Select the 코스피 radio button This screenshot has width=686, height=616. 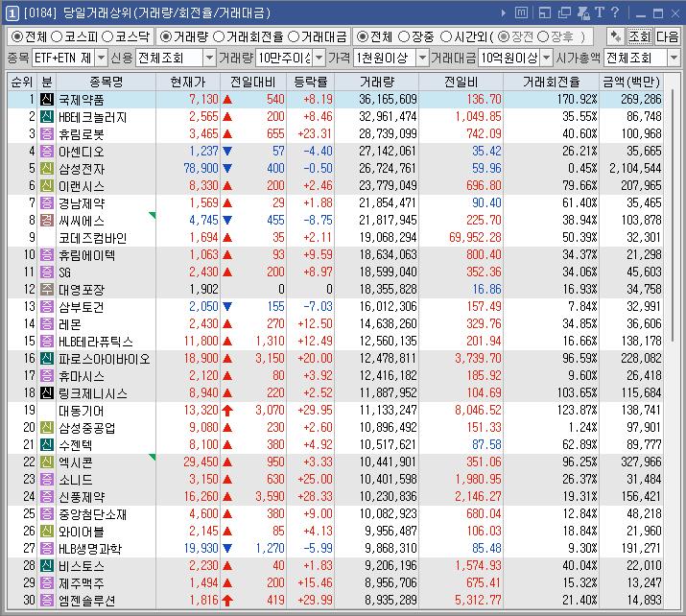click(57, 36)
